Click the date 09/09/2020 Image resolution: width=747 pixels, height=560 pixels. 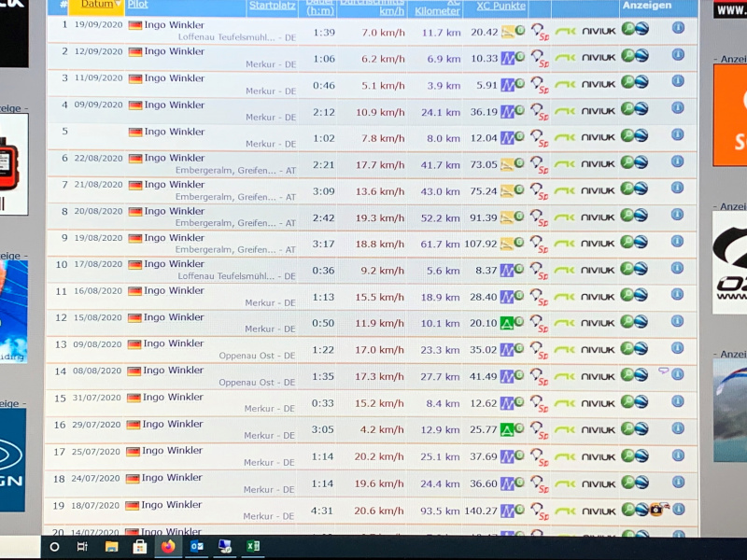point(98,105)
